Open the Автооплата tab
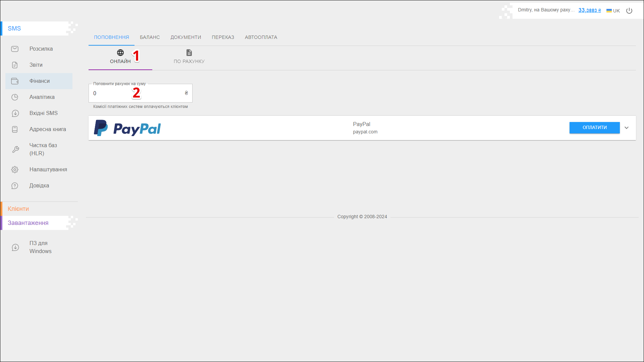Viewport: 644px width, 362px height. pos(261,37)
